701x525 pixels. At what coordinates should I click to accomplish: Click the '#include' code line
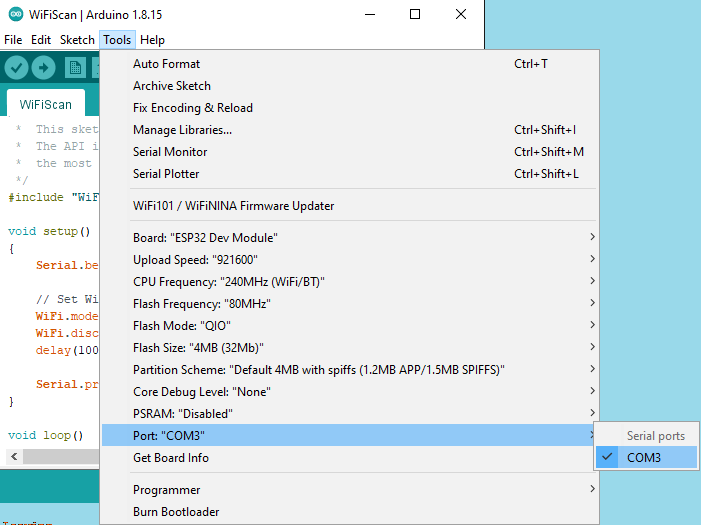point(54,197)
